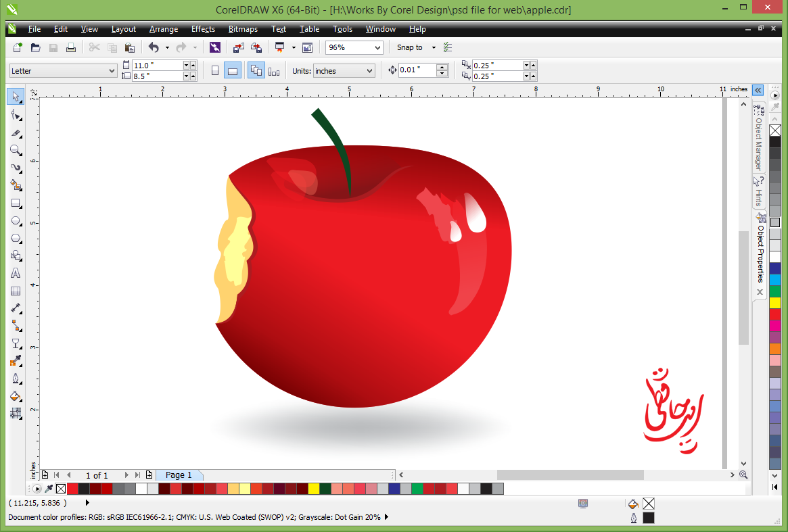788x532 pixels.
Task: Select the Zoom tool magnifier
Action: (15, 150)
